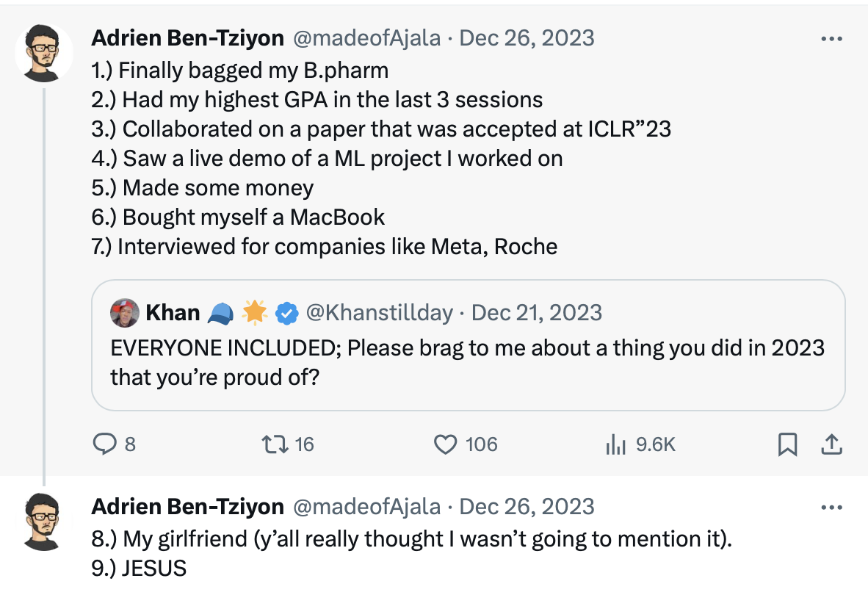This screenshot has height=595, width=868.
Task: Open Khan's small profile picture
Action: click(x=125, y=314)
